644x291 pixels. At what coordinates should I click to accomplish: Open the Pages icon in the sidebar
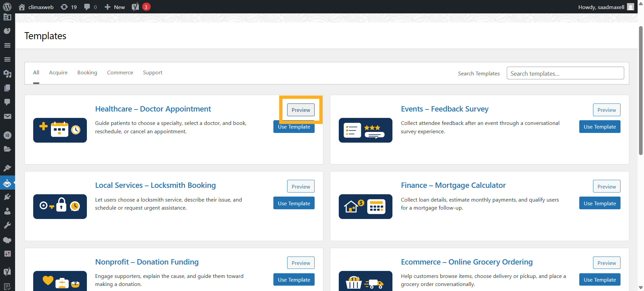pos(7,88)
